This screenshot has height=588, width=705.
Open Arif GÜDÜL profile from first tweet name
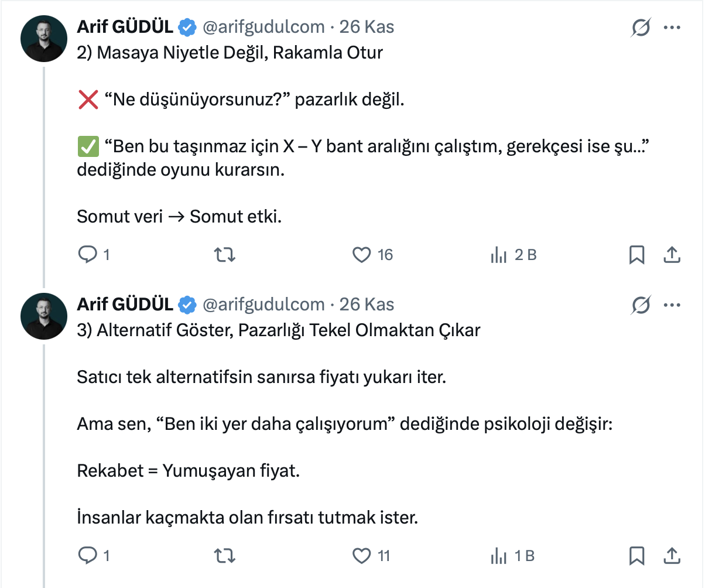point(125,27)
